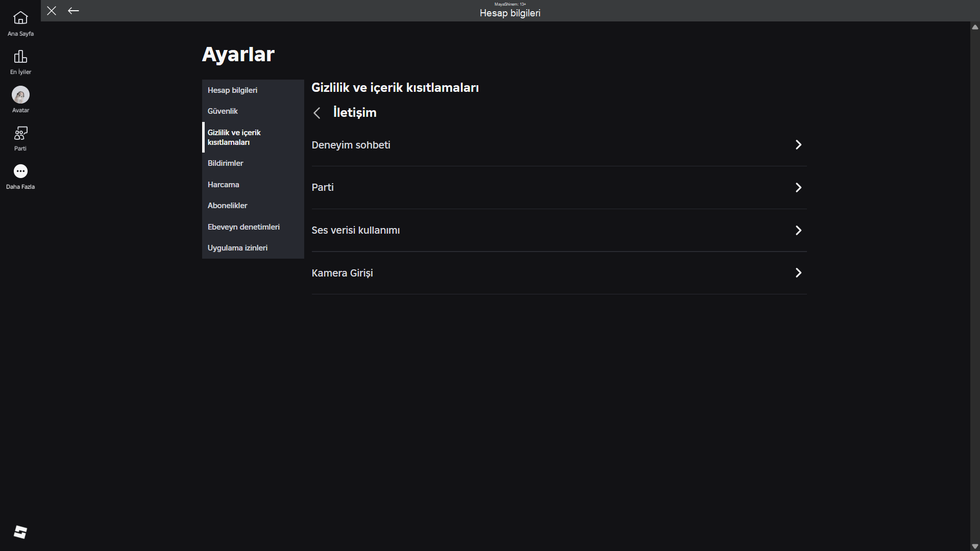Expand Deneyim sohbeti chevron

coord(798,145)
